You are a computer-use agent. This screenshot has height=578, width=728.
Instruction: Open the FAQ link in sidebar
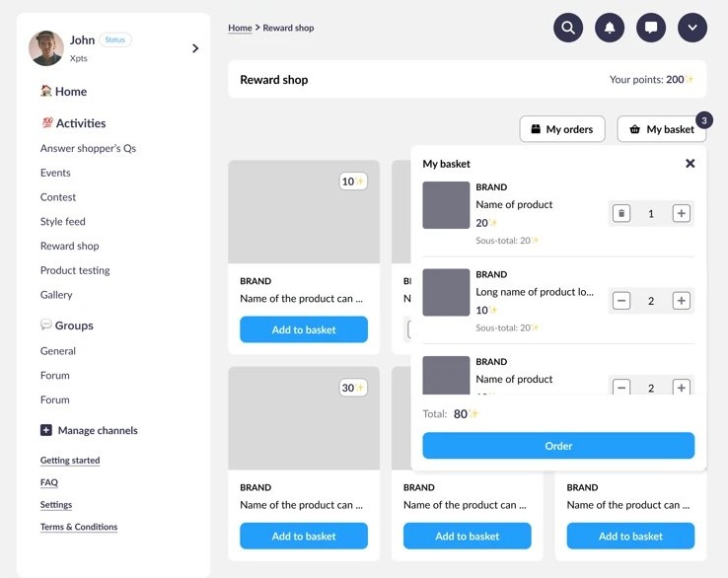49,482
